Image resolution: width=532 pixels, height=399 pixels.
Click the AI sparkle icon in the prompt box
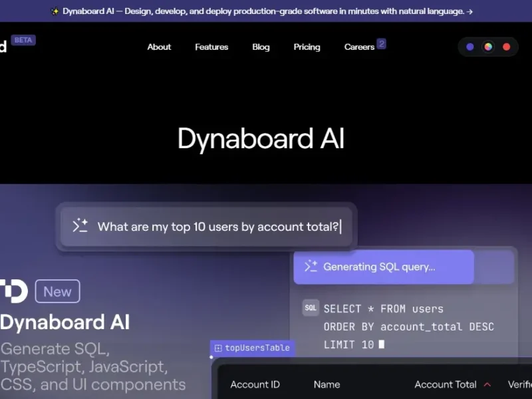(x=80, y=226)
